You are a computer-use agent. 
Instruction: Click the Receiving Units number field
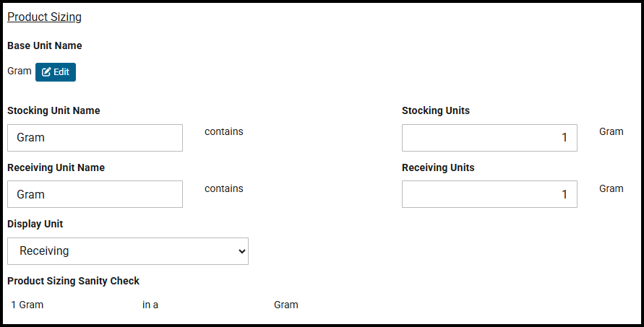pos(489,194)
